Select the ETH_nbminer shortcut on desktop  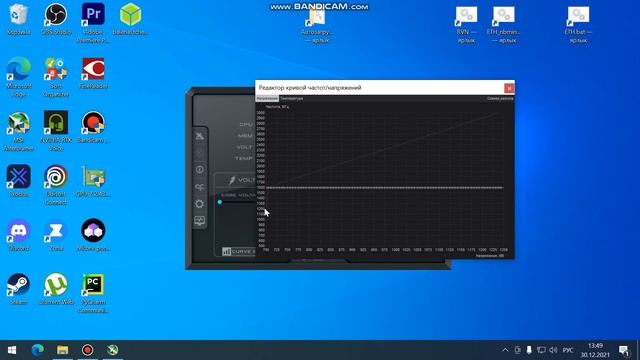point(503,24)
